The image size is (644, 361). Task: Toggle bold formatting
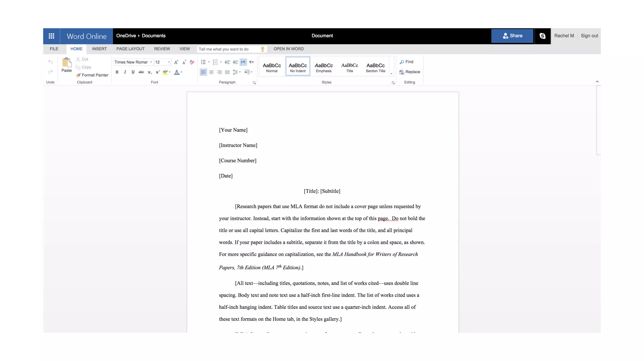coord(117,72)
